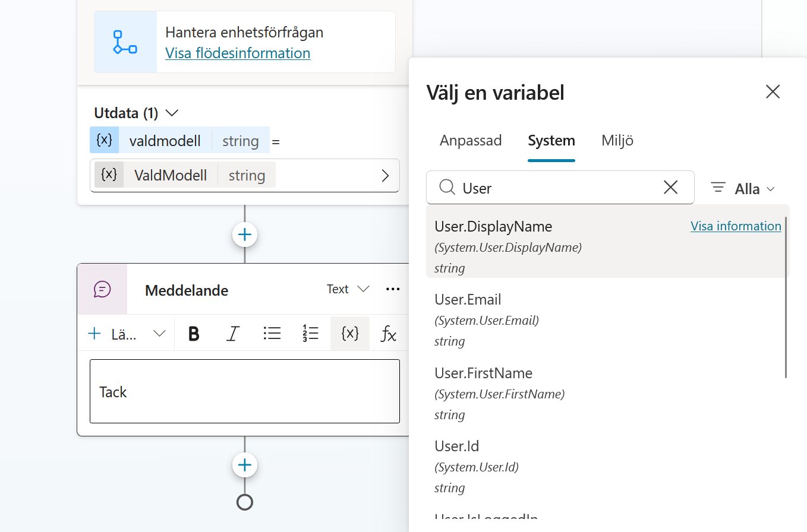Switch to the Anpassad tab
Screen dimensions: 807x532
pyautogui.click(x=471, y=141)
